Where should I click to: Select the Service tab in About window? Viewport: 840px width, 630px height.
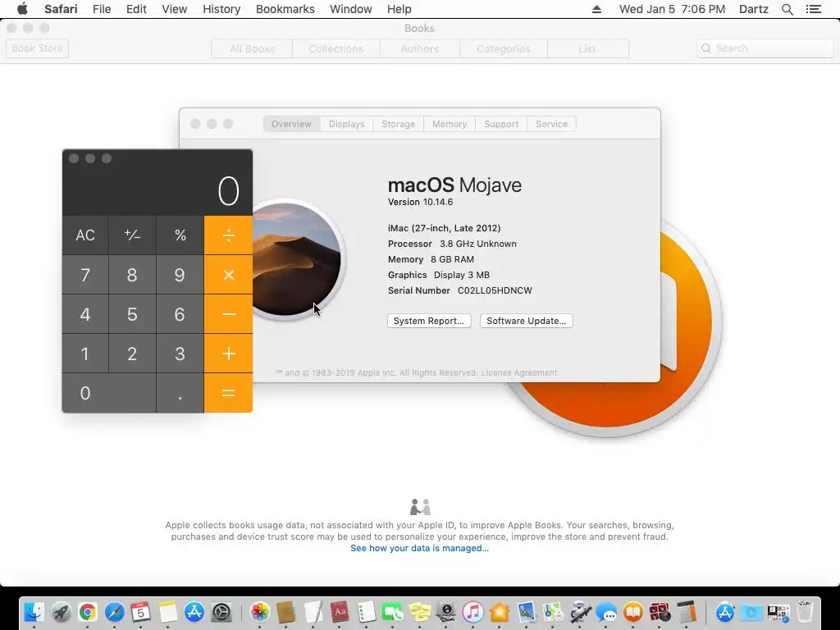(551, 124)
